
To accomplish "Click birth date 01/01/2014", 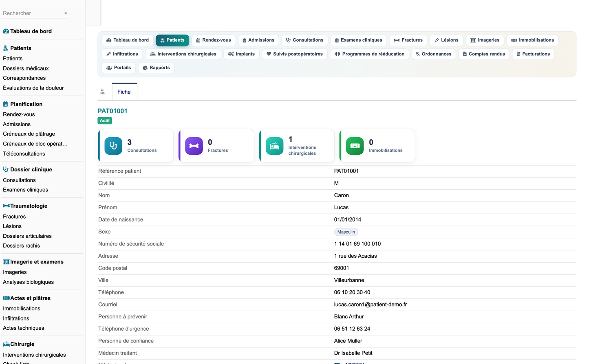I will (348, 219).
